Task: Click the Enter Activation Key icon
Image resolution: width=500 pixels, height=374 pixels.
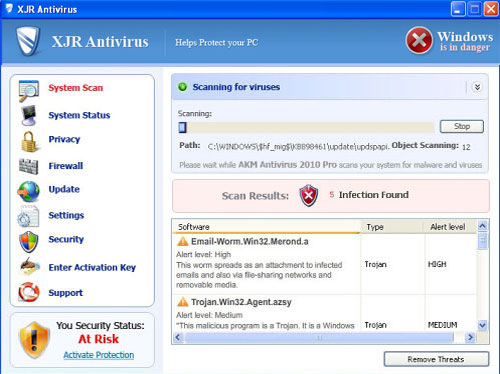Action: click(x=29, y=267)
